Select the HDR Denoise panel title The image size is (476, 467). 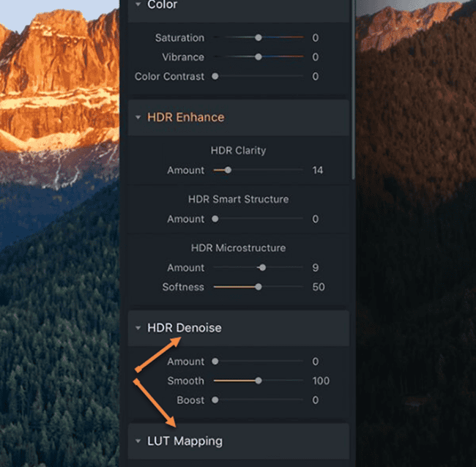click(185, 328)
